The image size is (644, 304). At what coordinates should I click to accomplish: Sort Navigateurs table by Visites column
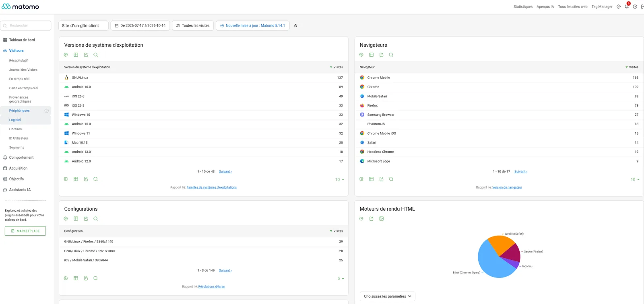tap(632, 67)
